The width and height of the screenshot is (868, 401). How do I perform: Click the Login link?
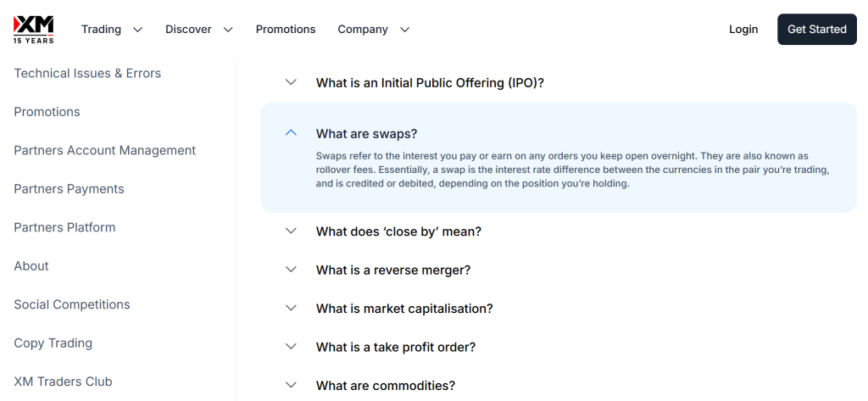pos(743,29)
